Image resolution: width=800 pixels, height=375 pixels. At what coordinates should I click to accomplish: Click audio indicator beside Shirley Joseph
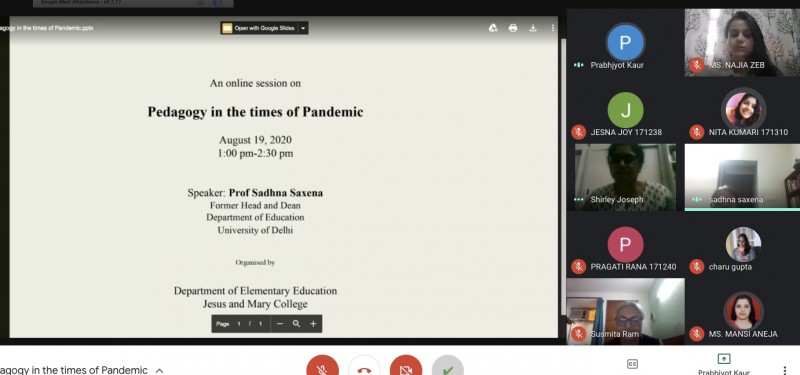point(578,199)
